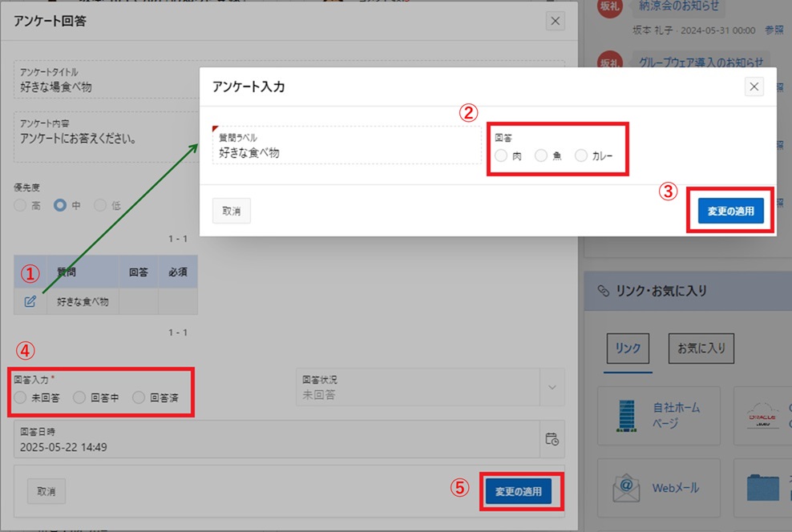Click the アンケート内容 text field

click(x=106, y=137)
